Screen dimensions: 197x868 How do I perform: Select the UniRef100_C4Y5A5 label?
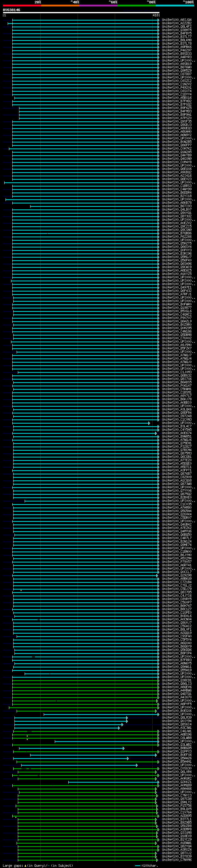point(176,430)
